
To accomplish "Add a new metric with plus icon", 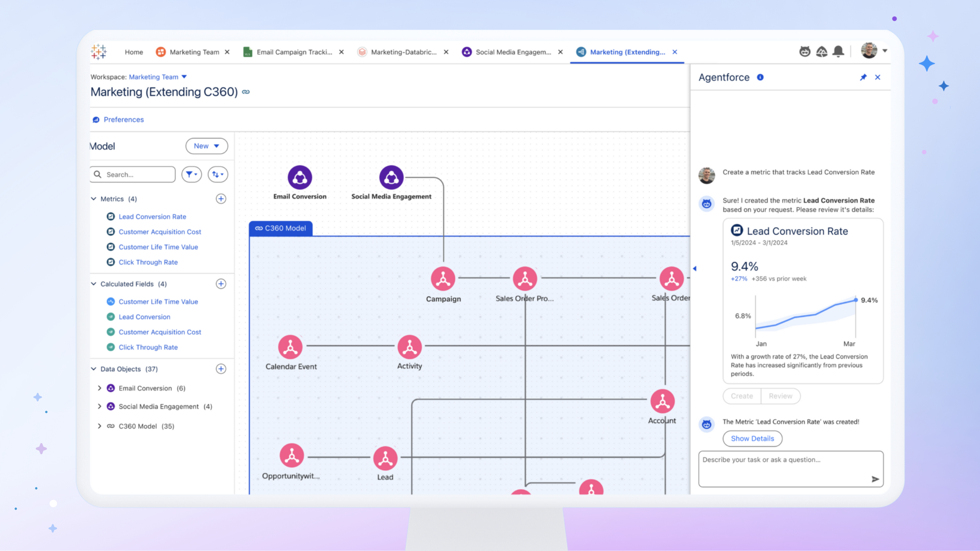I will [221, 199].
